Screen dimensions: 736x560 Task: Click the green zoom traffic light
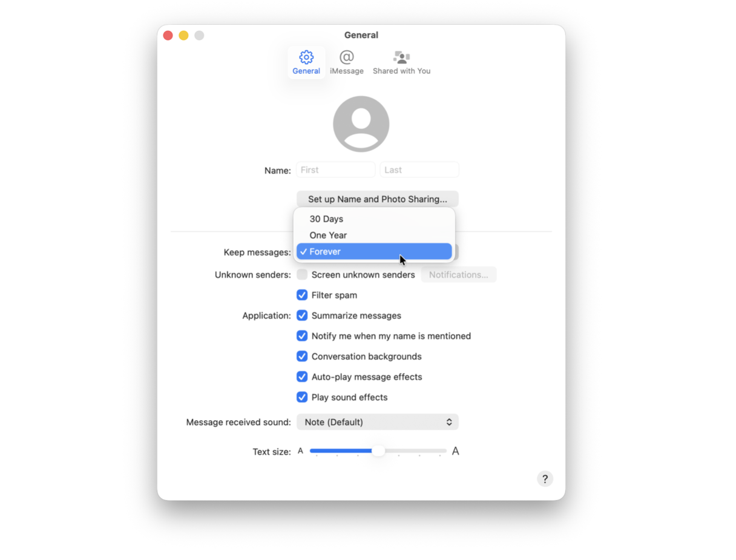(x=199, y=35)
